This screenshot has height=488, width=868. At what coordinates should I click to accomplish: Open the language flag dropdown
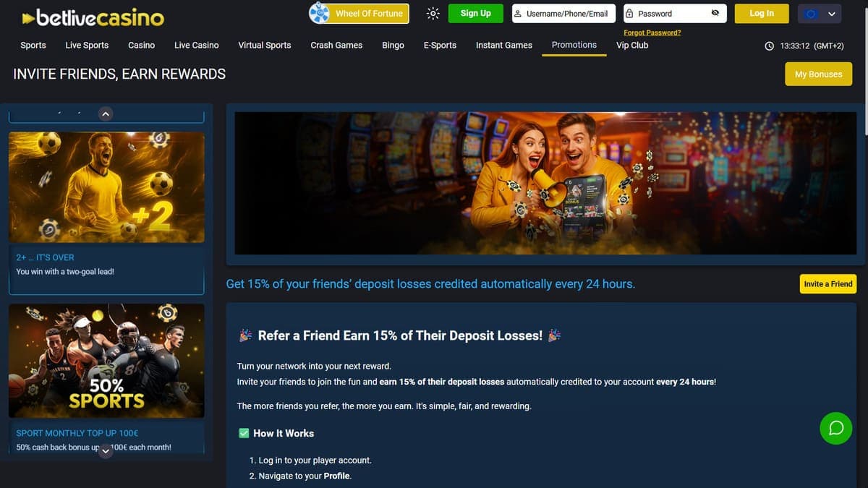[x=820, y=13]
